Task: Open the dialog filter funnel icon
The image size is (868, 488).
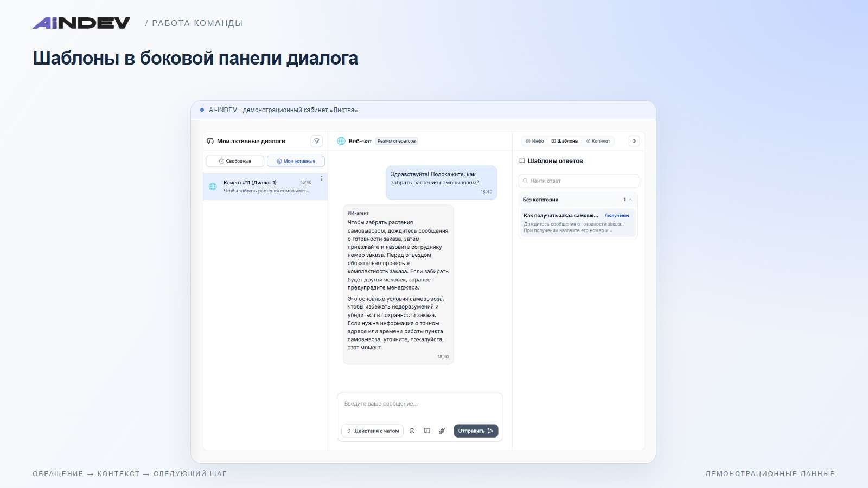Action: pyautogui.click(x=317, y=141)
